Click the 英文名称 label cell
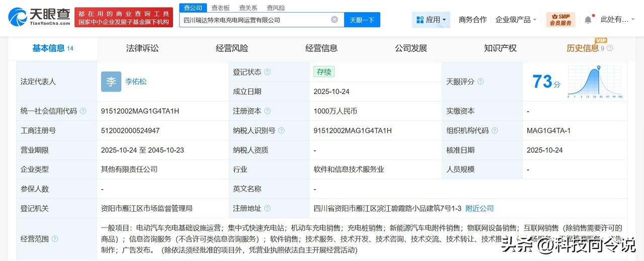The height and width of the screenshot is (261, 644). (269, 189)
